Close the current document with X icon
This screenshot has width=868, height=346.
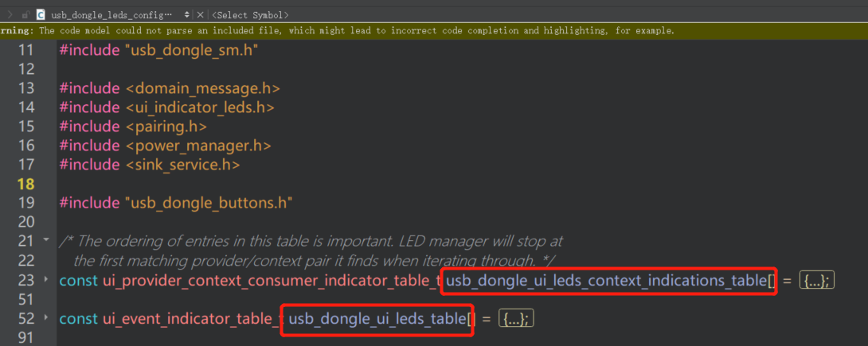tap(200, 14)
